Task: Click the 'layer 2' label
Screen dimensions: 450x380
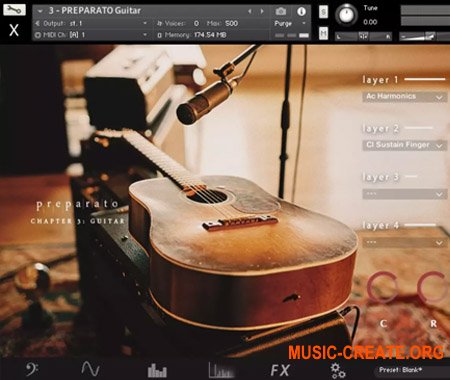Action: pos(380,128)
